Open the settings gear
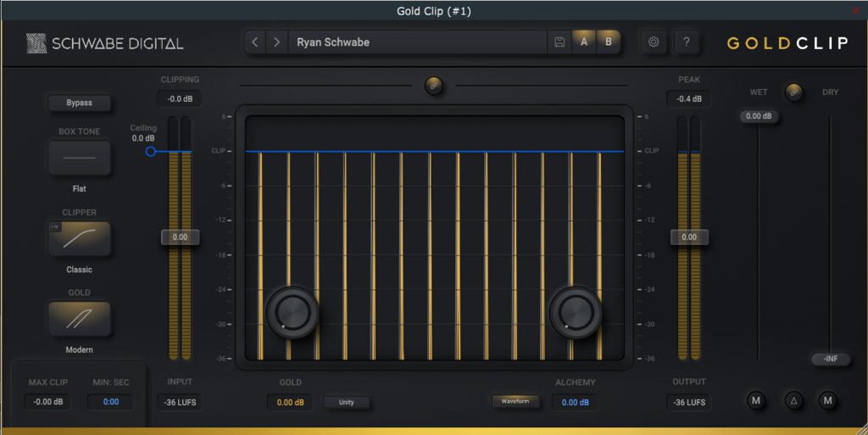868x435 pixels. pyautogui.click(x=654, y=42)
